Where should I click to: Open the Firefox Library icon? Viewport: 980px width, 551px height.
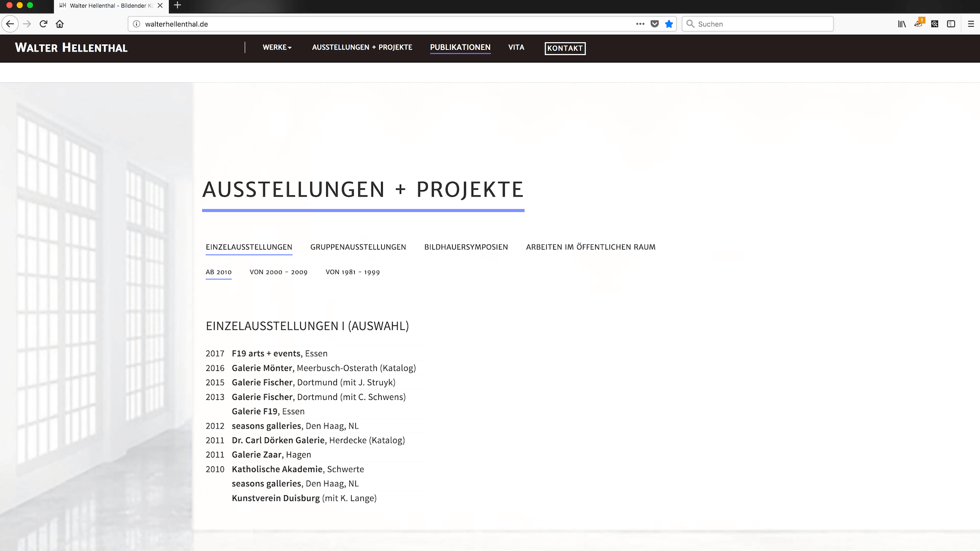tap(901, 23)
